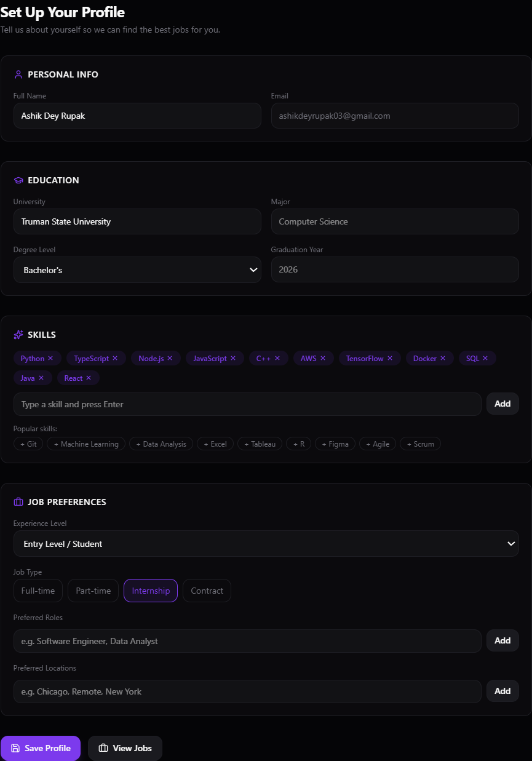Remove the Python skill tag

(x=50, y=358)
